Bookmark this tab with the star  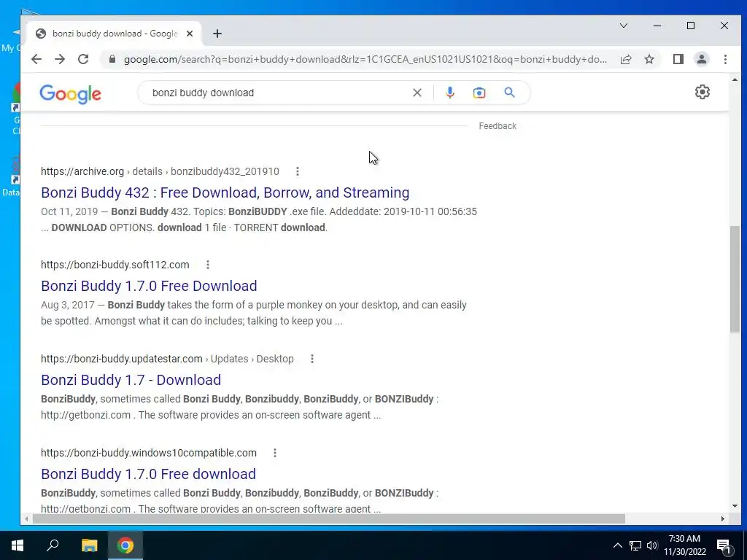[649, 59]
